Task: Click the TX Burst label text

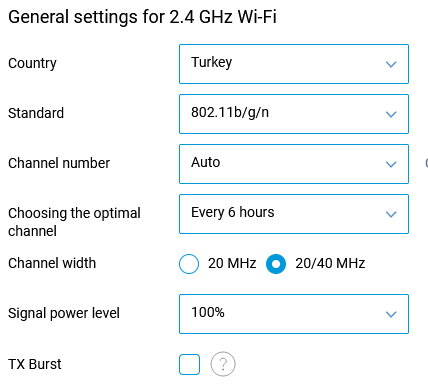Action: (35, 364)
